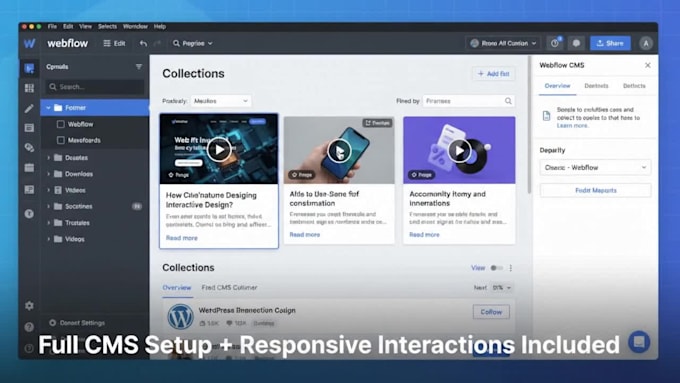Switch to the Detfects tab
680x383 pixels.
pyautogui.click(x=634, y=86)
